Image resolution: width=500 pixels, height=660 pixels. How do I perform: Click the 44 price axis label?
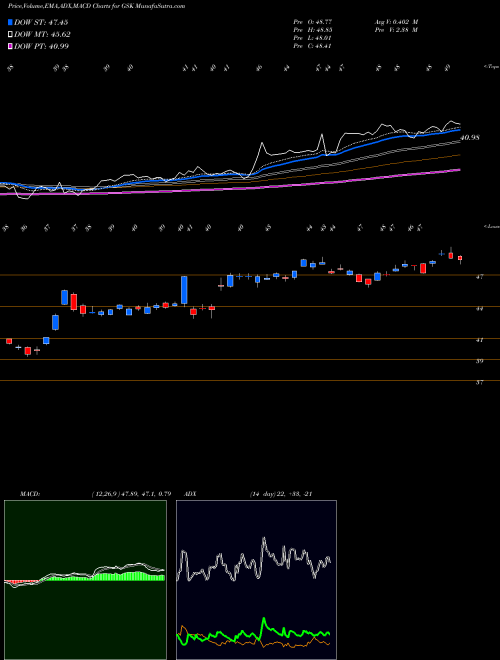pyautogui.click(x=479, y=309)
